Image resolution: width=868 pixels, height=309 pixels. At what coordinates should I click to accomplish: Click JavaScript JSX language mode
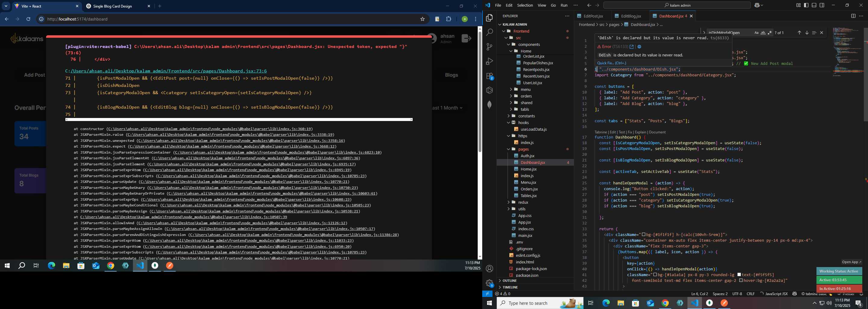click(776, 294)
